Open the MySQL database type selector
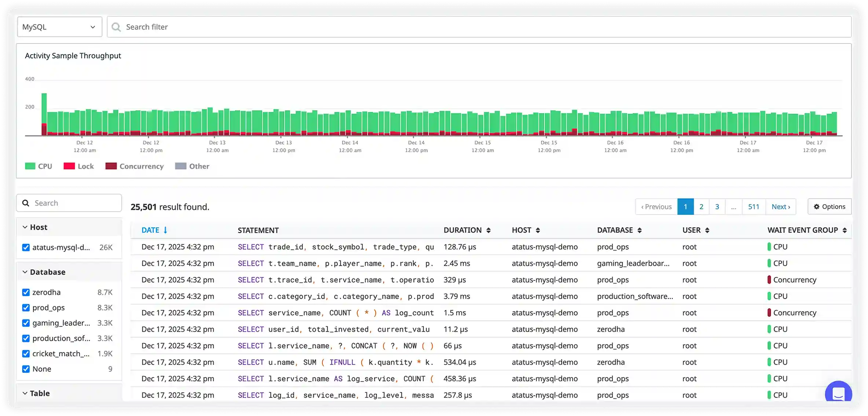This screenshot has width=868, height=416. pos(59,27)
